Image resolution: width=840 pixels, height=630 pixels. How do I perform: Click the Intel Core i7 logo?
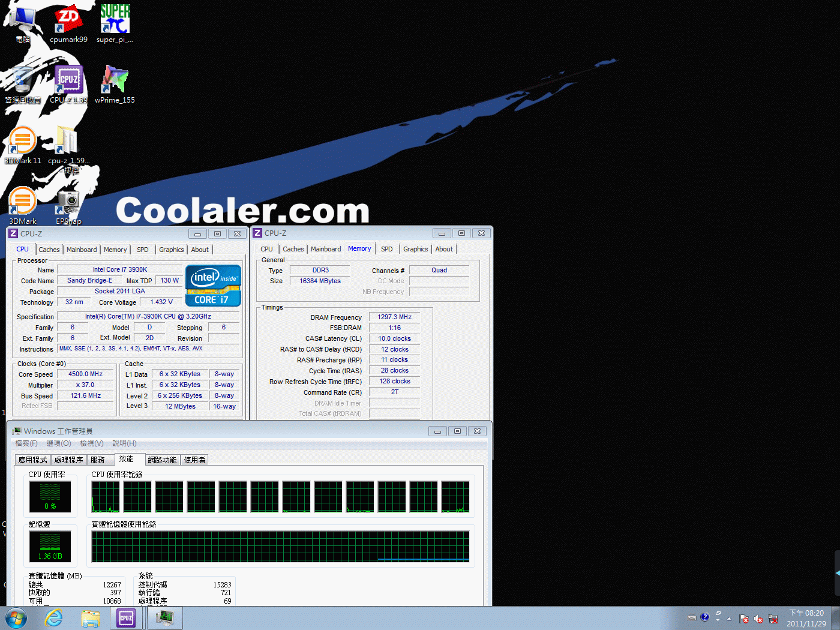pyautogui.click(x=214, y=285)
